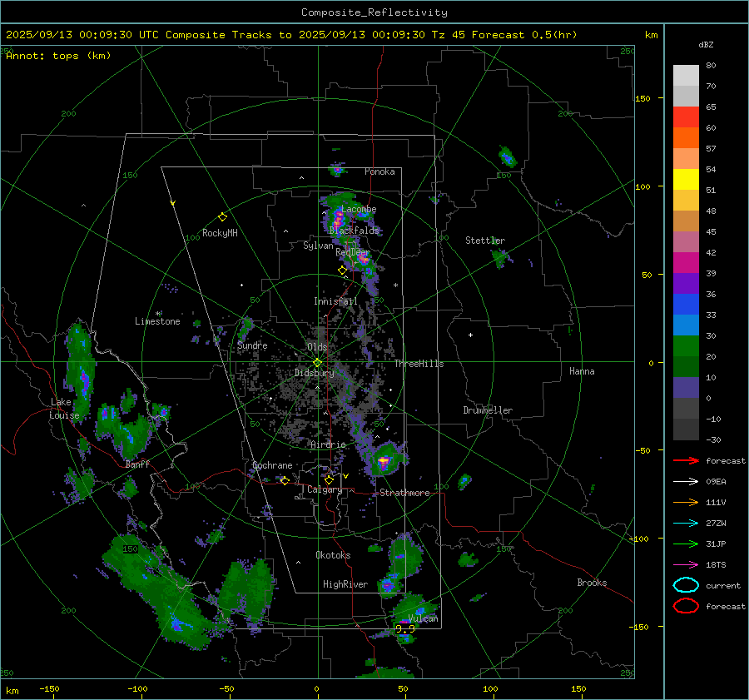The height and width of the screenshot is (700, 749).
Task: Pick the indigo swatch beside the 10 label
Action: (x=686, y=388)
